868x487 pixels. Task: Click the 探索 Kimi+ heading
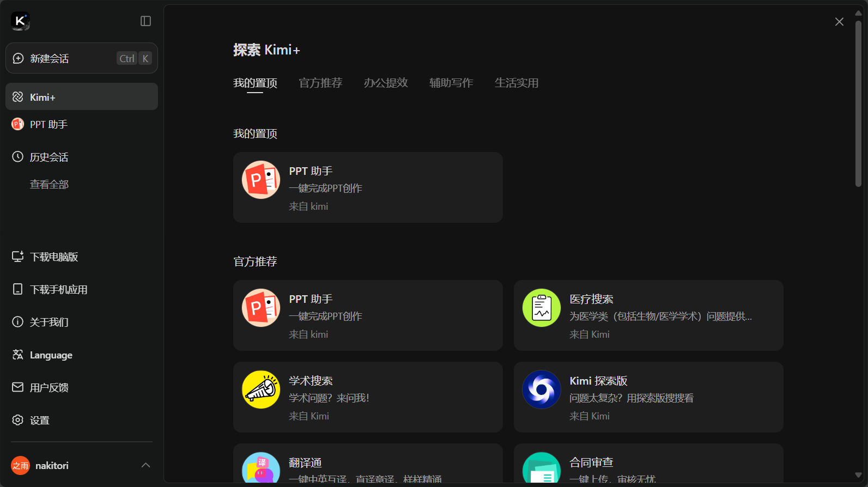coord(266,50)
